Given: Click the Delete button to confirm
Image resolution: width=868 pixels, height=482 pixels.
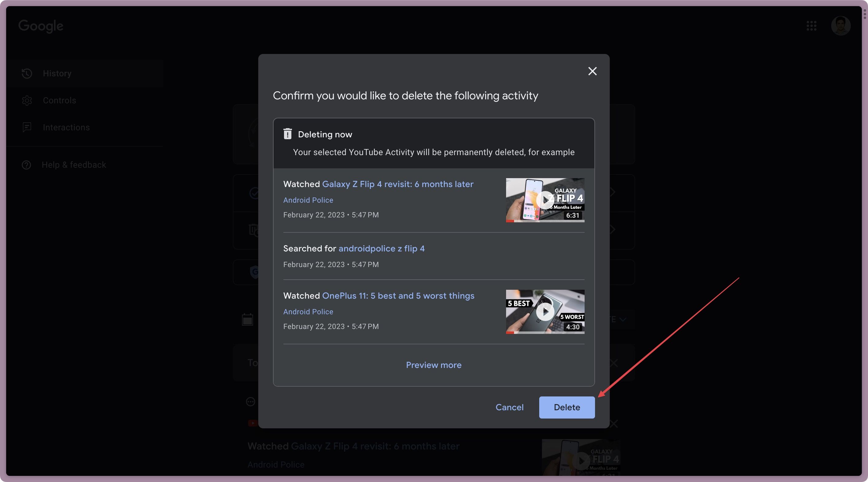Looking at the screenshot, I should 566,407.
